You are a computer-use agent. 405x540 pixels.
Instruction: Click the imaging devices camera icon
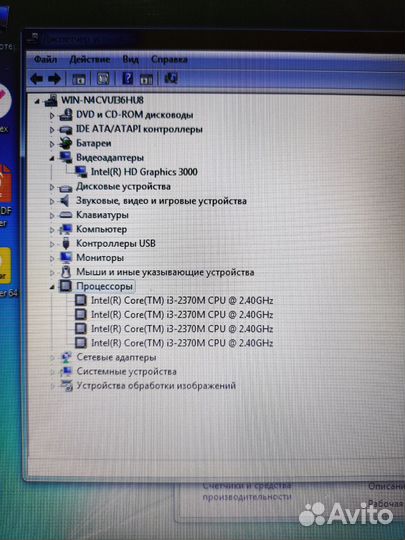pos(66,386)
